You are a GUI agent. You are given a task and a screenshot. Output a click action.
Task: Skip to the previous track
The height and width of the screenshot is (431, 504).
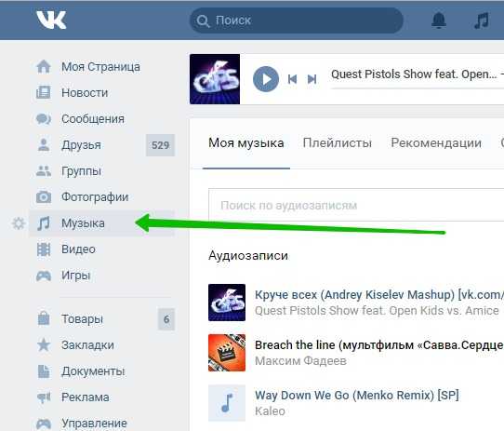(292, 79)
